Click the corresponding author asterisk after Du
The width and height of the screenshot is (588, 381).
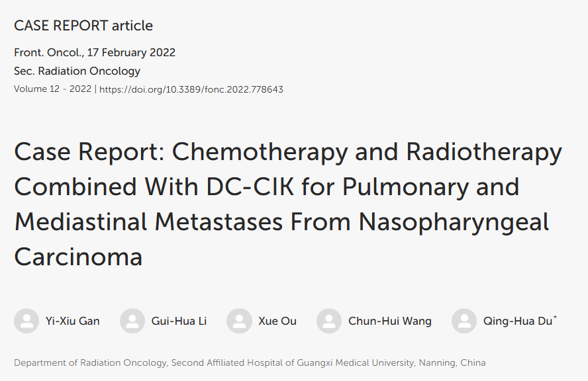[555, 318]
